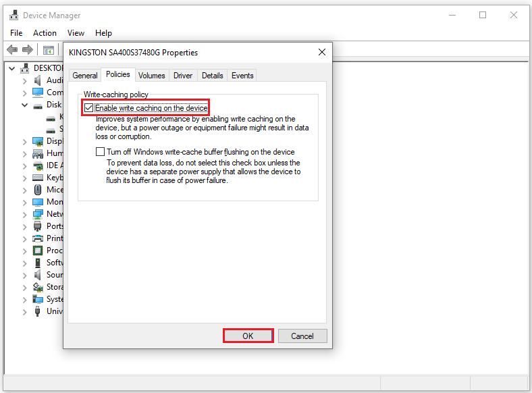This screenshot has width=532, height=393.
Task: Confirm settings with the OK button
Action: pyautogui.click(x=248, y=336)
